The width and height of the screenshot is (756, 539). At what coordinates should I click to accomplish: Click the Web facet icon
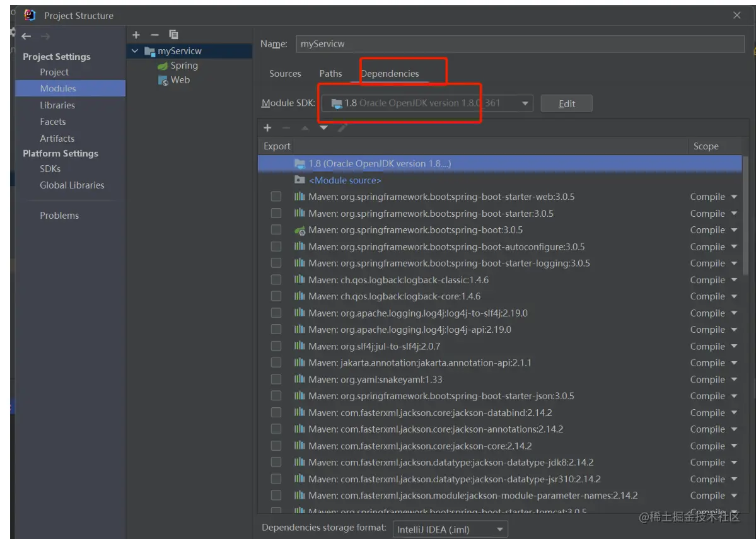163,81
